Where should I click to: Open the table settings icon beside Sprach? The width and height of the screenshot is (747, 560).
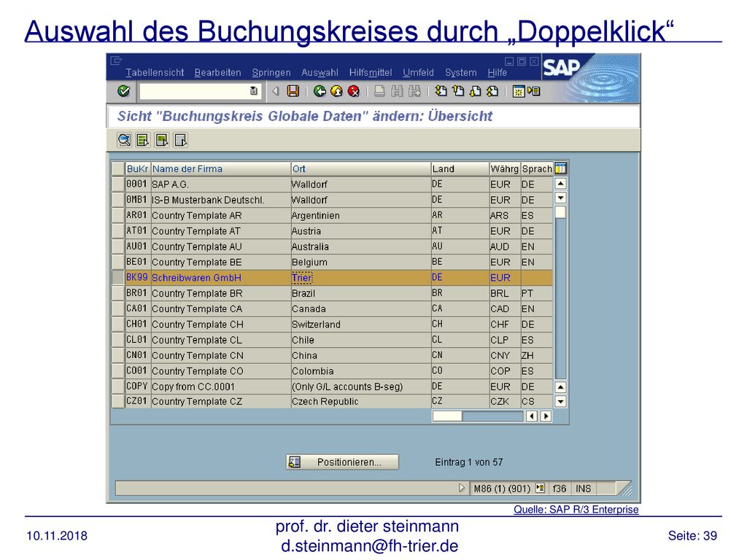point(561,168)
